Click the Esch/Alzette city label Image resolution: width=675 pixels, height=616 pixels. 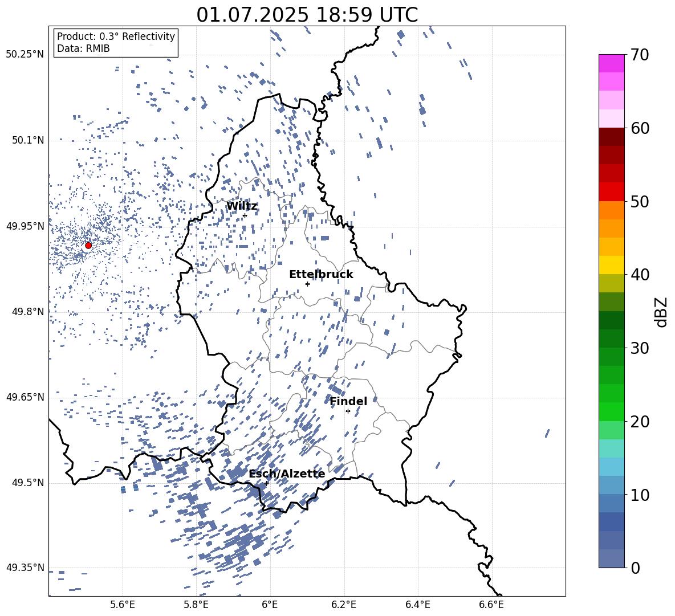click(x=287, y=474)
